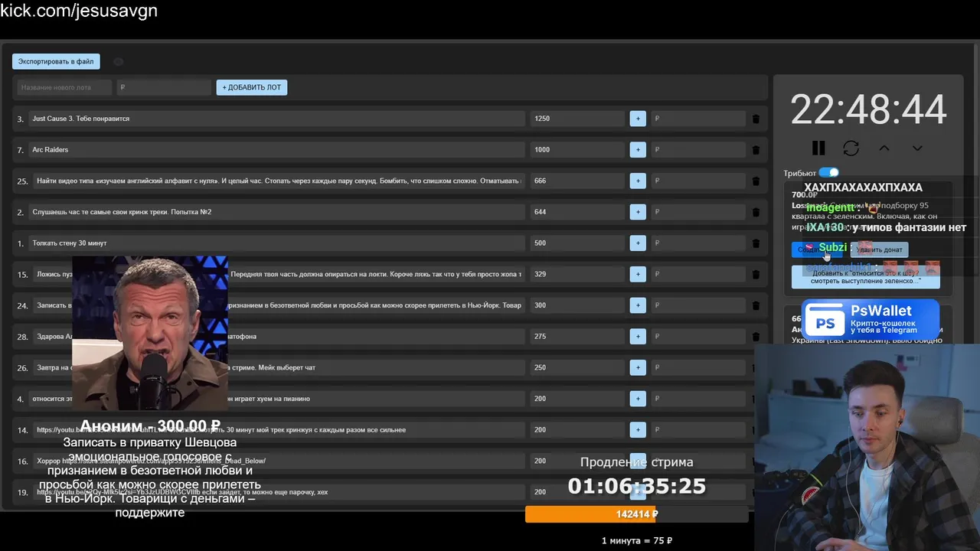Image resolution: width=980 pixels, height=551 pixels.
Task: Edit 'Толкать стену 30 минут' name field
Action: coord(276,243)
